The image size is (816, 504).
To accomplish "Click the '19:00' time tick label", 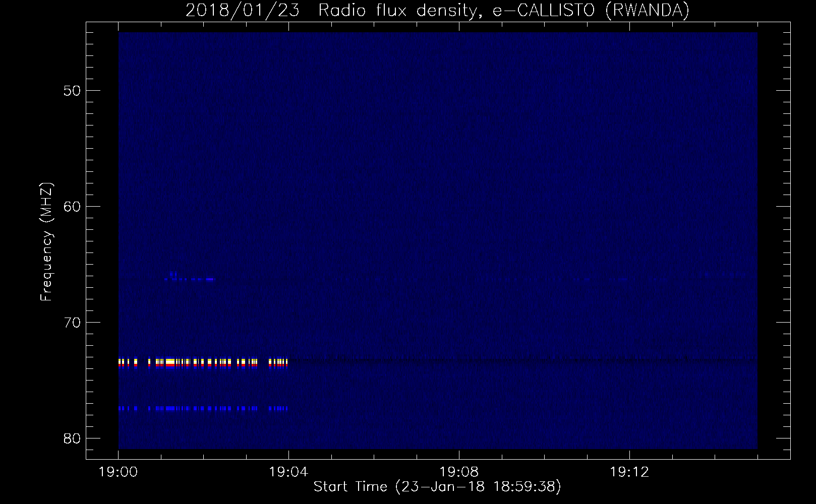I will click(x=118, y=472).
